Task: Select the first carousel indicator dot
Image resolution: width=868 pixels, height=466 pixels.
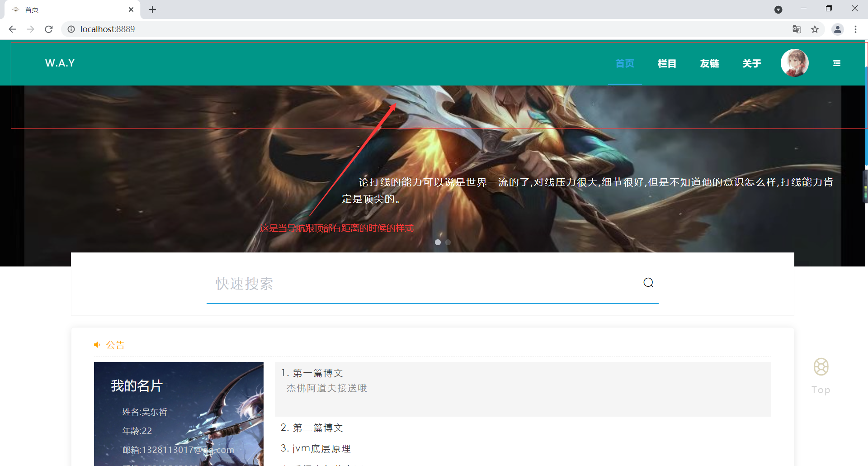Action: [438, 242]
